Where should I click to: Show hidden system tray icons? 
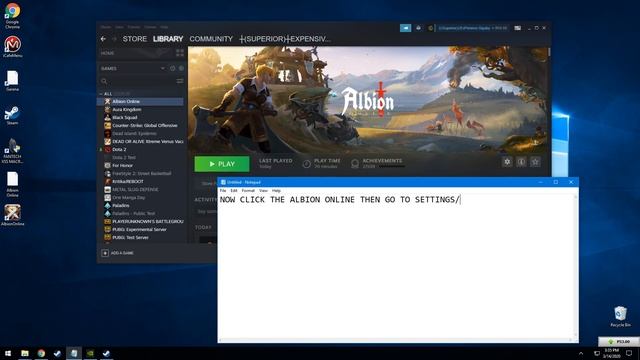[x=581, y=353]
